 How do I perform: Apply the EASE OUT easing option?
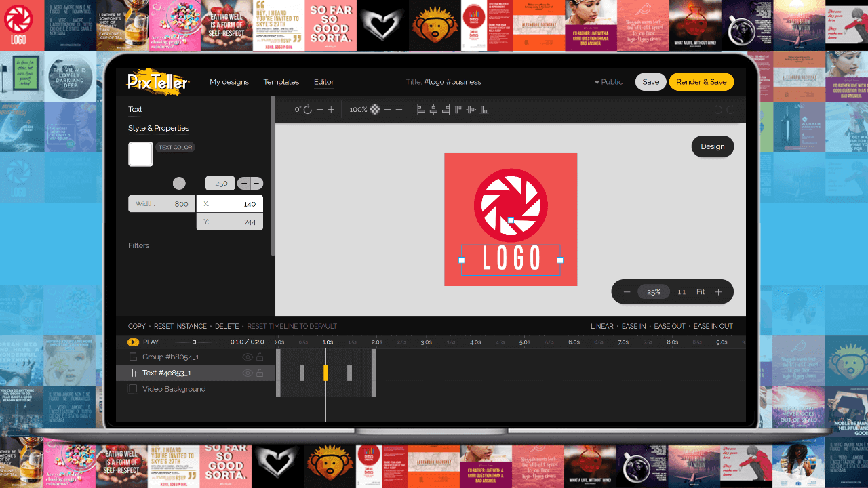point(669,326)
